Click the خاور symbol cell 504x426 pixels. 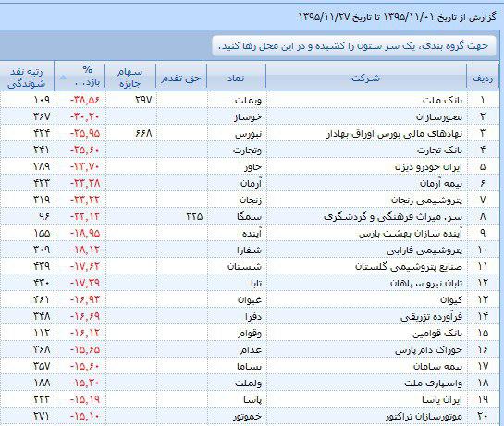pos(238,166)
